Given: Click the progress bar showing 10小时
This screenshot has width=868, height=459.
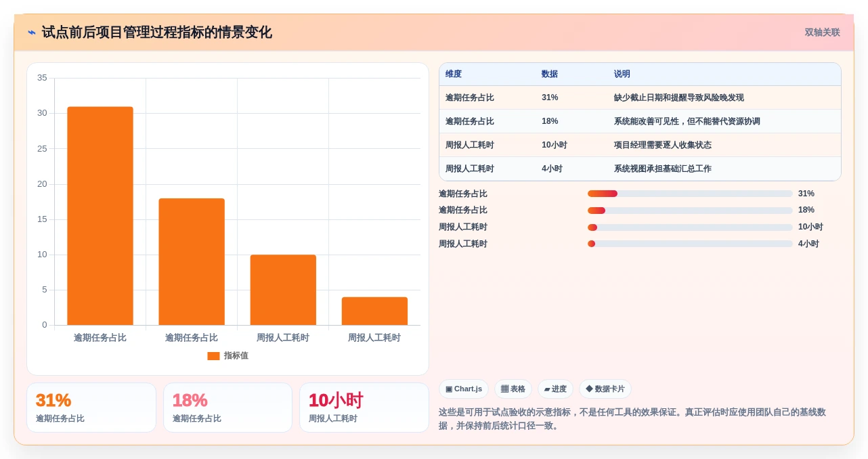Looking at the screenshot, I should [x=690, y=227].
